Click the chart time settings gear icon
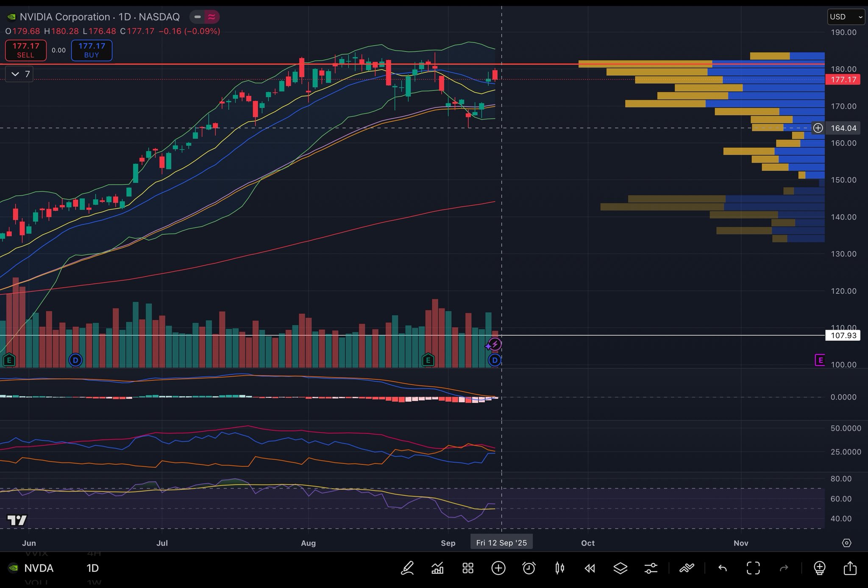The height and width of the screenshot is (588, 868). click(x=846, y=543)
